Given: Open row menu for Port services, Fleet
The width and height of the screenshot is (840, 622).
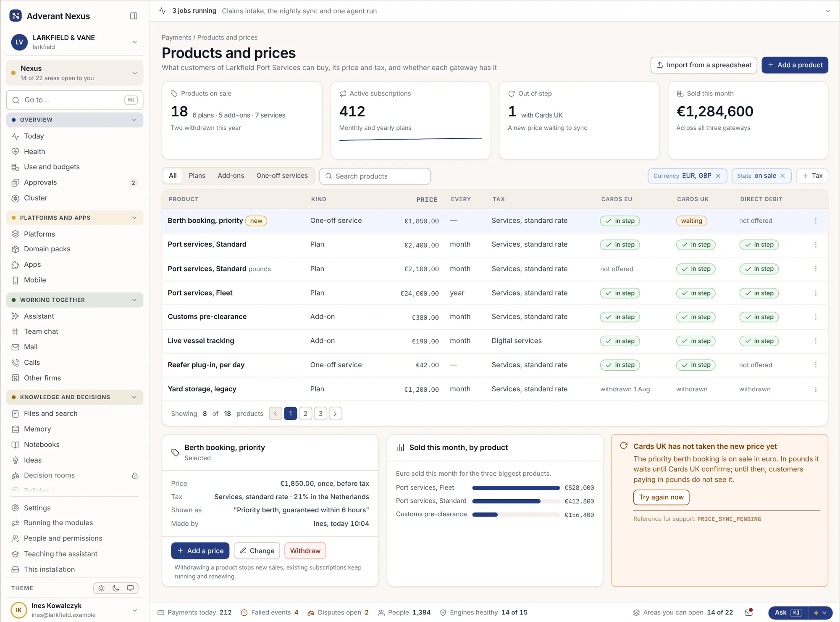Looking at the screenshot, I should 816,293.
